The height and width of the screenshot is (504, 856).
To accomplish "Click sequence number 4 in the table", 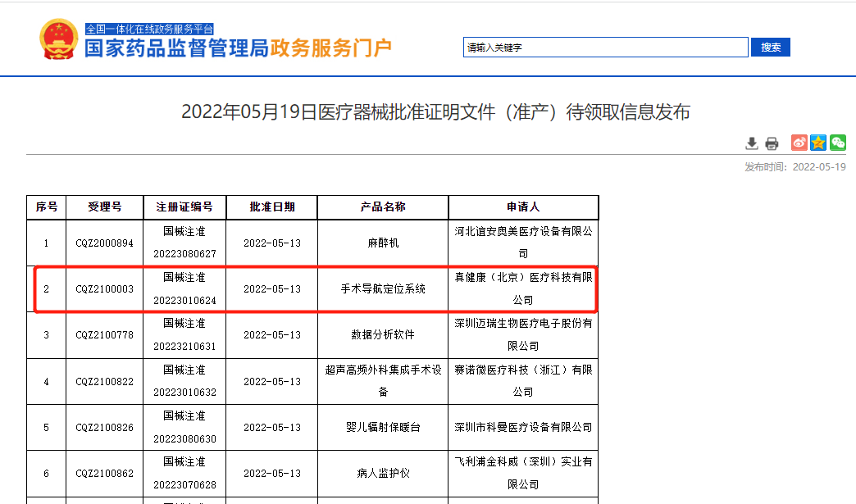I will click(47, 382).
